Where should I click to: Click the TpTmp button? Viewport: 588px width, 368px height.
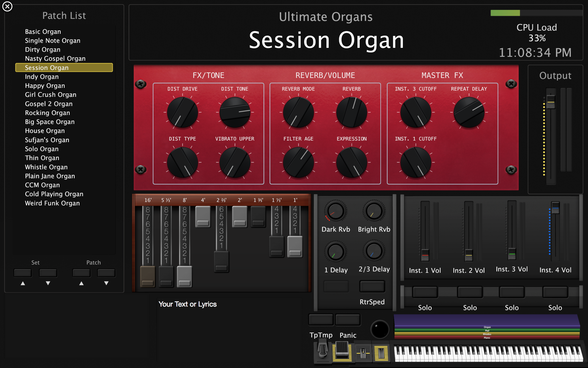click(x=321, y=319)
